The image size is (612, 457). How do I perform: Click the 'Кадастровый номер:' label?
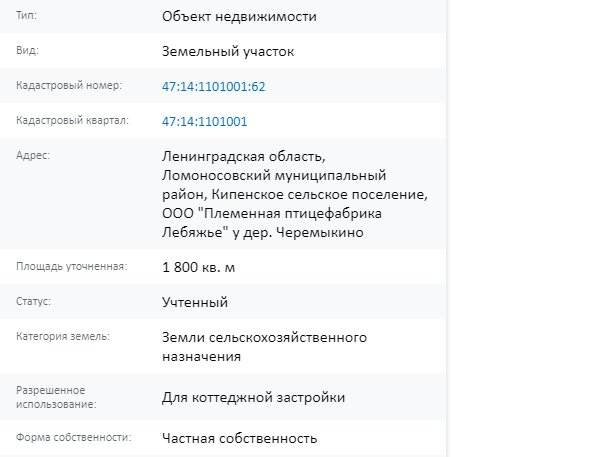pos(69,85)
